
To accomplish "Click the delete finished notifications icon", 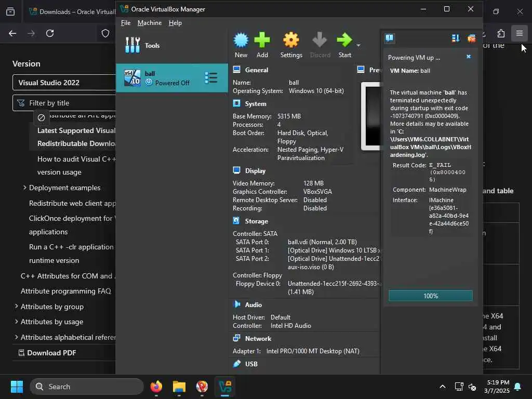I will click(x=471, y=38).
